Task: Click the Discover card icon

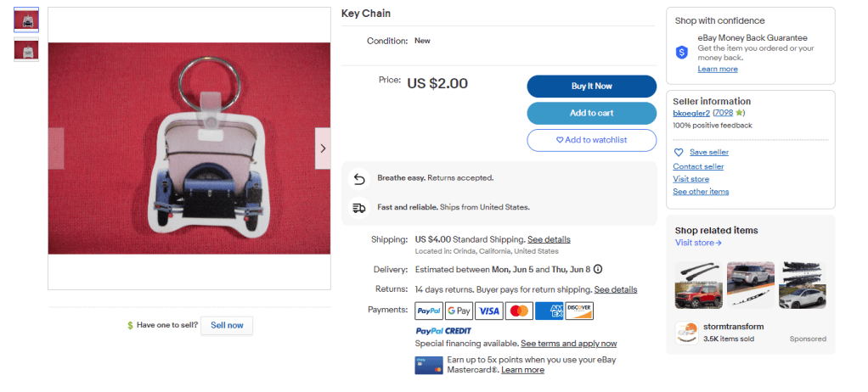Action: pos(579,311)
